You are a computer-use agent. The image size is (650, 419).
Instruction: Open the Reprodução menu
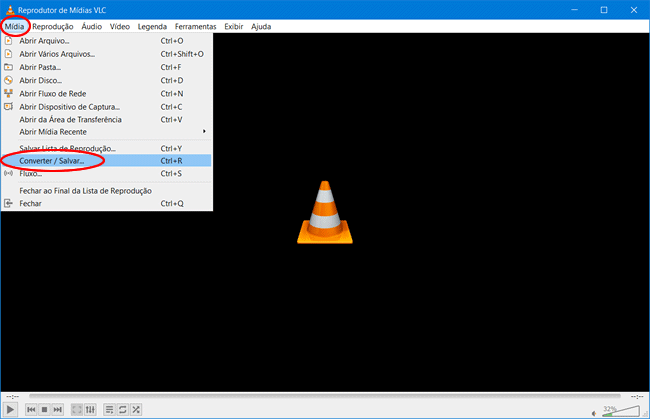[x=52, y=26]
